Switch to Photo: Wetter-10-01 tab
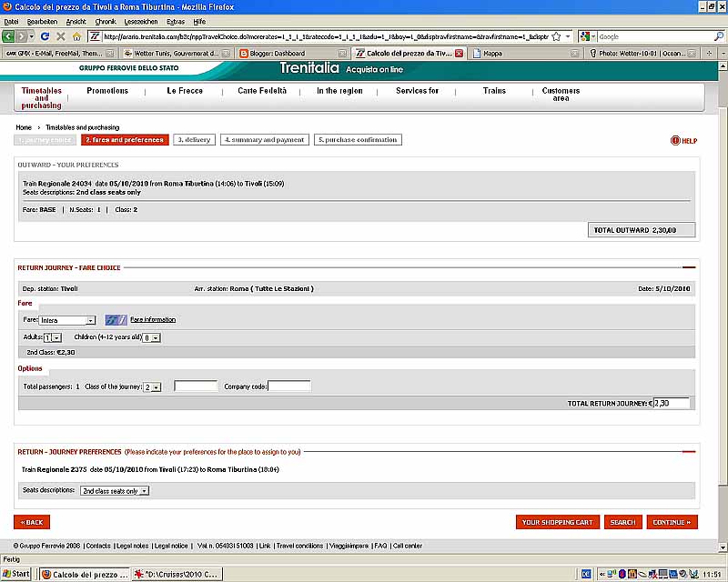Viewport: 728px width, 582px height. coord(642,54)
